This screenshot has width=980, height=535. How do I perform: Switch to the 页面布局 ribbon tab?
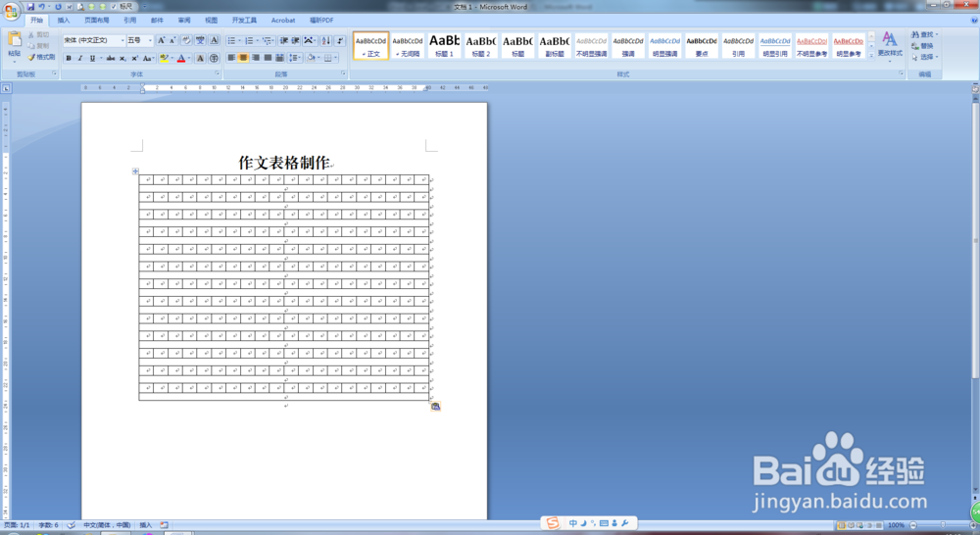[97, 20]
